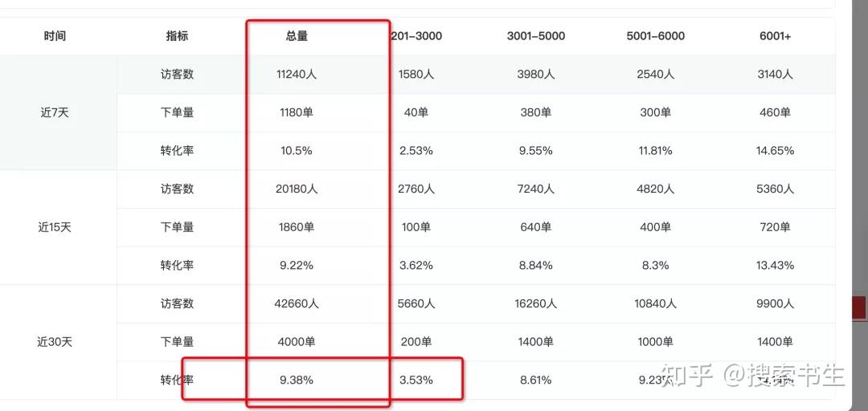Click the highlighted 3.53% conversion cell
868x411 pixels.
[416, 380]
